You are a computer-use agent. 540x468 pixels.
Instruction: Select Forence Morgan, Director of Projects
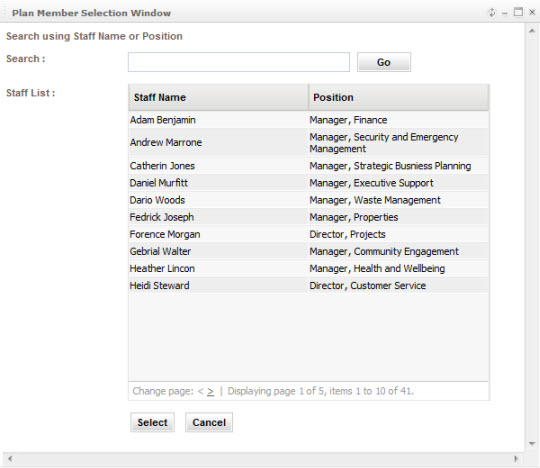[x=309, y=234]
